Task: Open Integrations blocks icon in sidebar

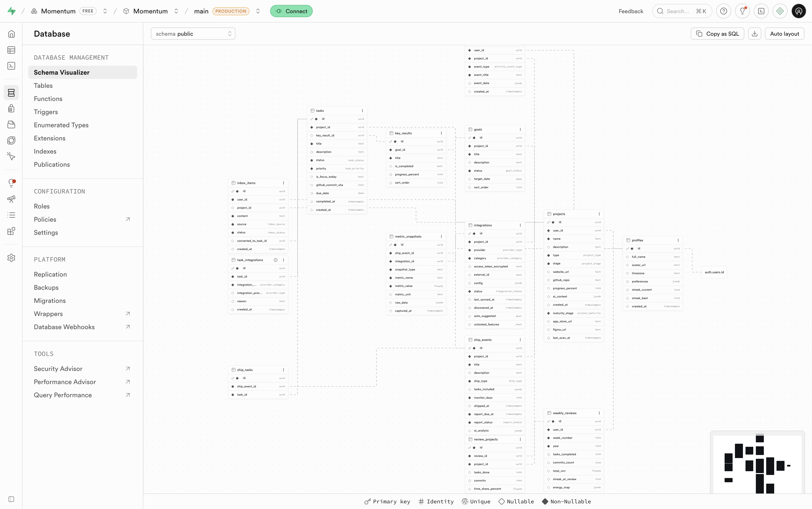Action: [x=12, y=231]
